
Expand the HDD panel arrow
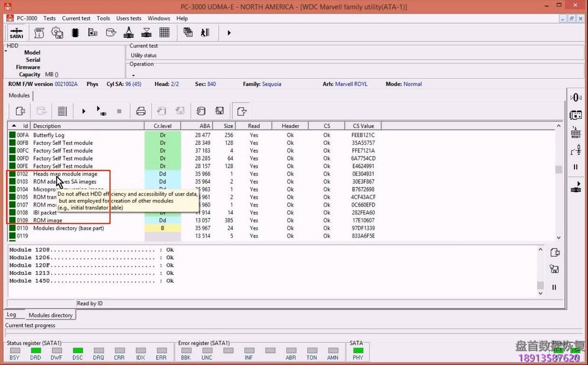6,51
